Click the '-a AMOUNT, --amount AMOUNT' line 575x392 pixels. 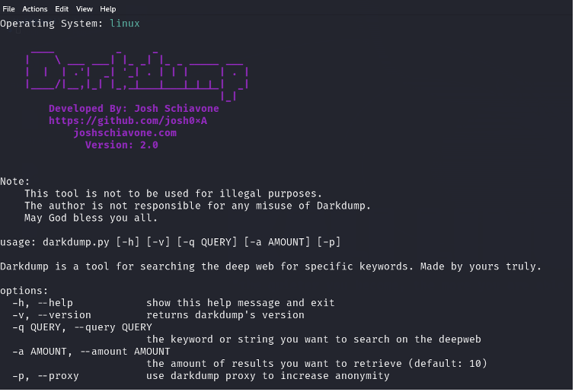click(91, 352)
